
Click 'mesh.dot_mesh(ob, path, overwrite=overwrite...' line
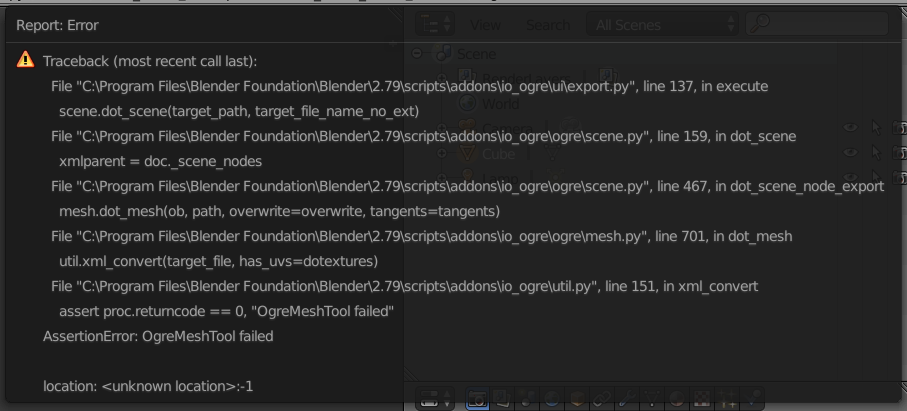pyautogui.click(x=279, y=212)
